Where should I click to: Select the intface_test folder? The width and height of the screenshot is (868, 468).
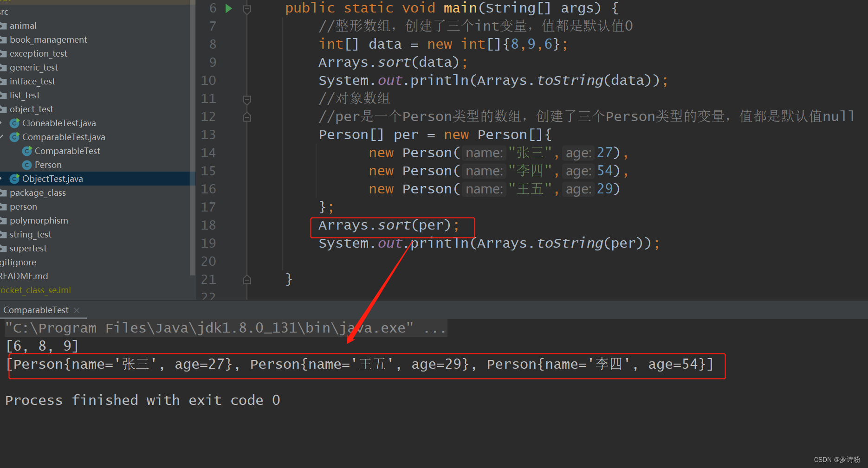[32, 82]
